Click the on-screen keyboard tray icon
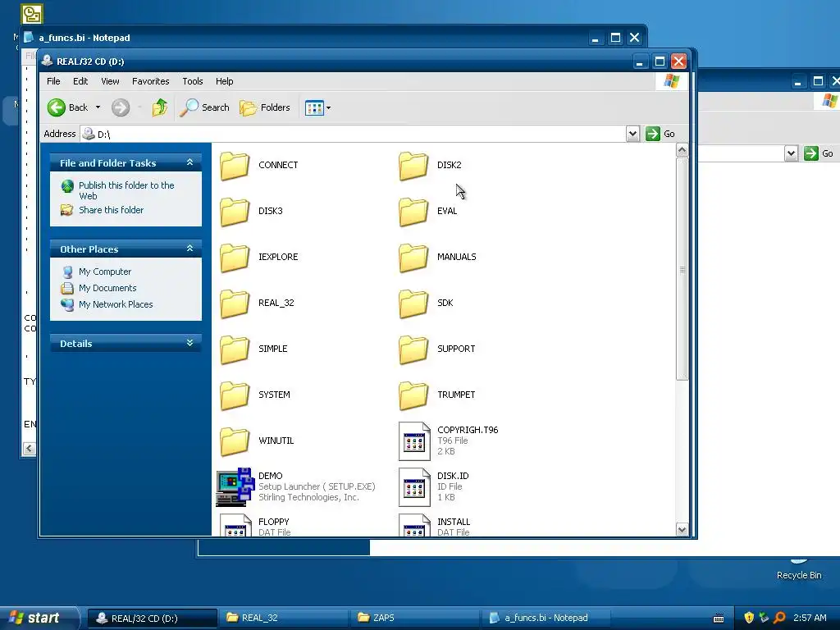This screenshot has height=630, width=840. tap(719, 619)
